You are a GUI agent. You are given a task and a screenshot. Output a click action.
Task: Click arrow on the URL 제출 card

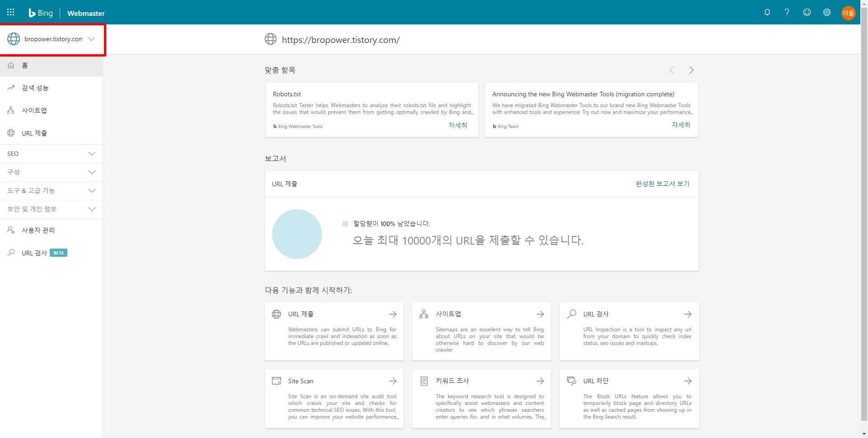point(393,314)
